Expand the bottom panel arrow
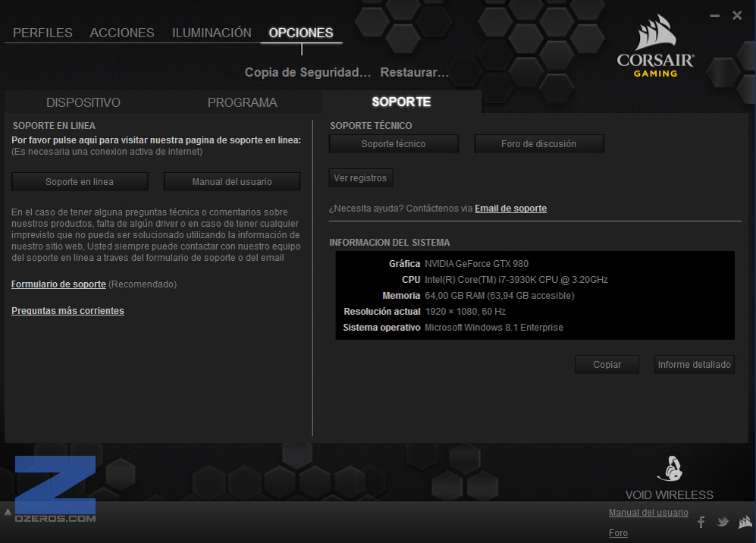756x543 pixels. [8, 512]
